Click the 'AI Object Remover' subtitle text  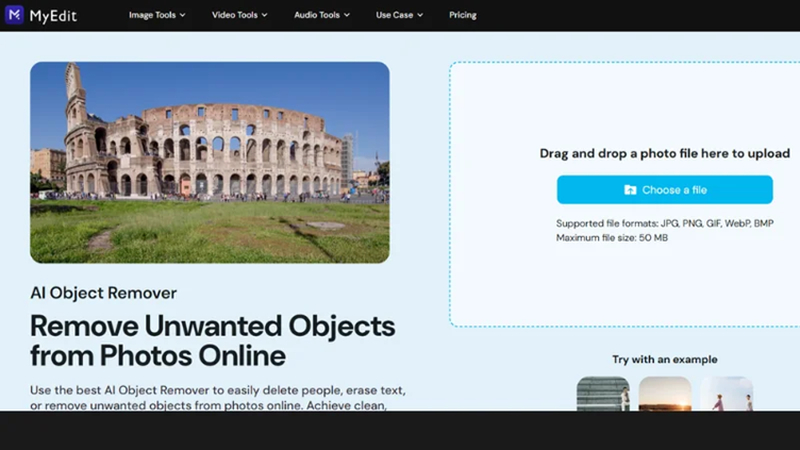point(104,293)
